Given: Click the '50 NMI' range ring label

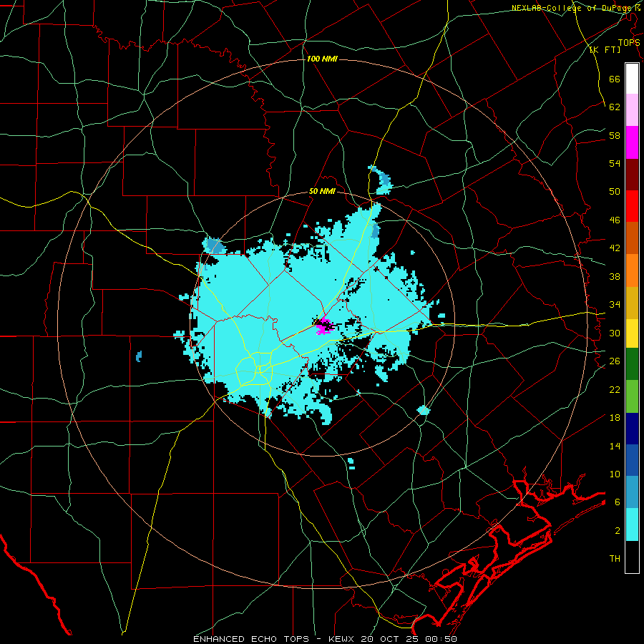Looking at the screenshot, I should [x=322, y=191].
